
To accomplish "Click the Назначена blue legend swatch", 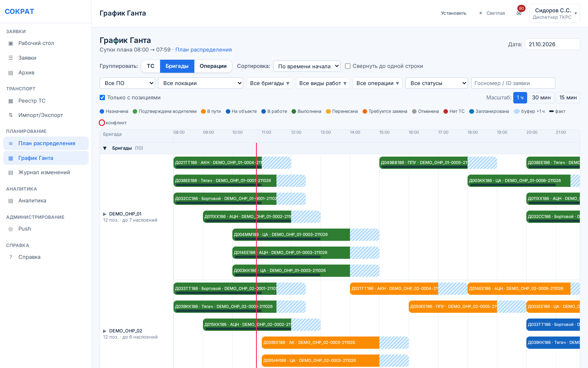I will tap(102, 111).
